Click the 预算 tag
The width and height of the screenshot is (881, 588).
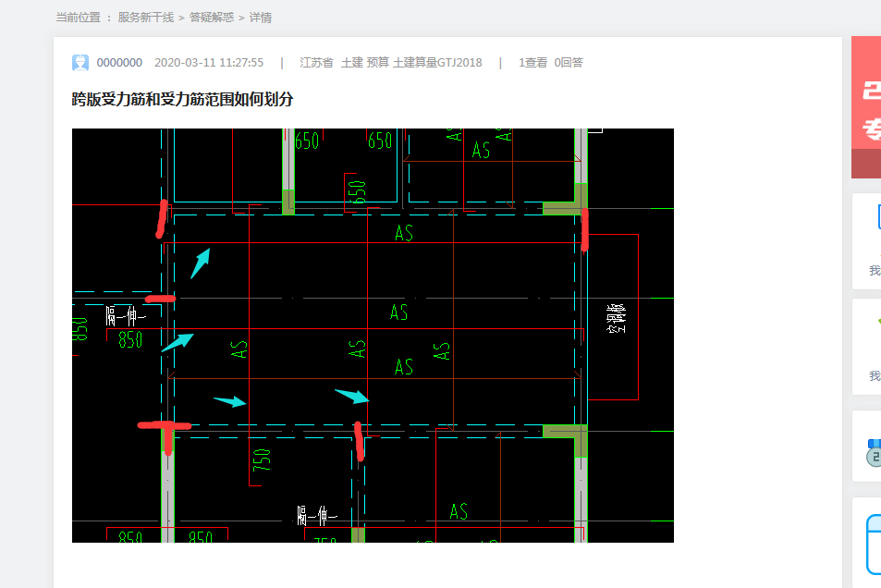point(377,62)
